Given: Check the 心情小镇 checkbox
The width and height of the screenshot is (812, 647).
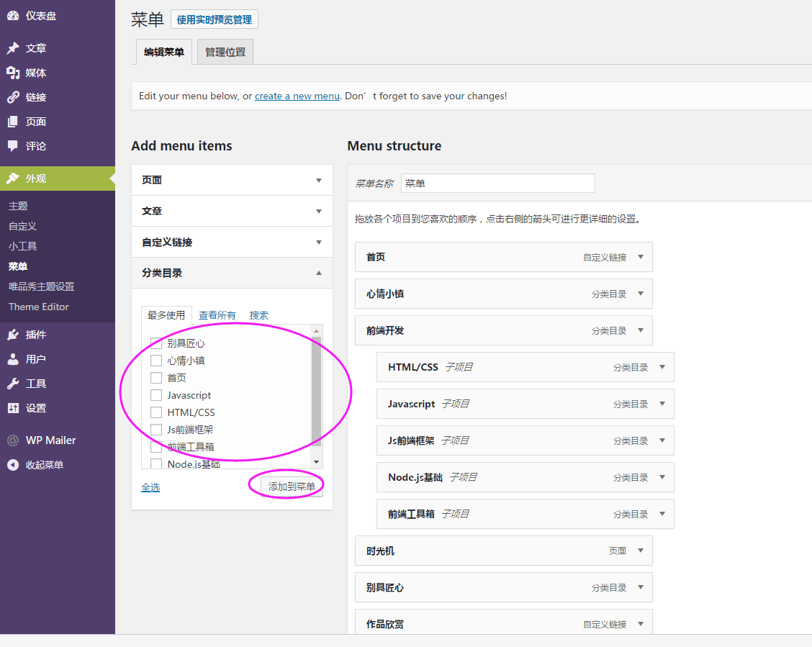Looking at the screenshot, I should 156,360.
